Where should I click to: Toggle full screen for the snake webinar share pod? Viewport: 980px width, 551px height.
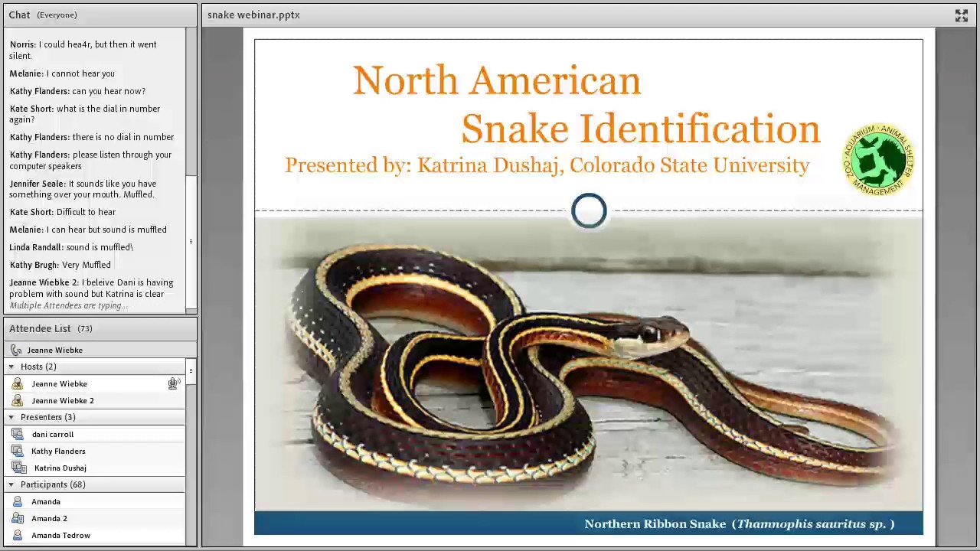(961, 15)
